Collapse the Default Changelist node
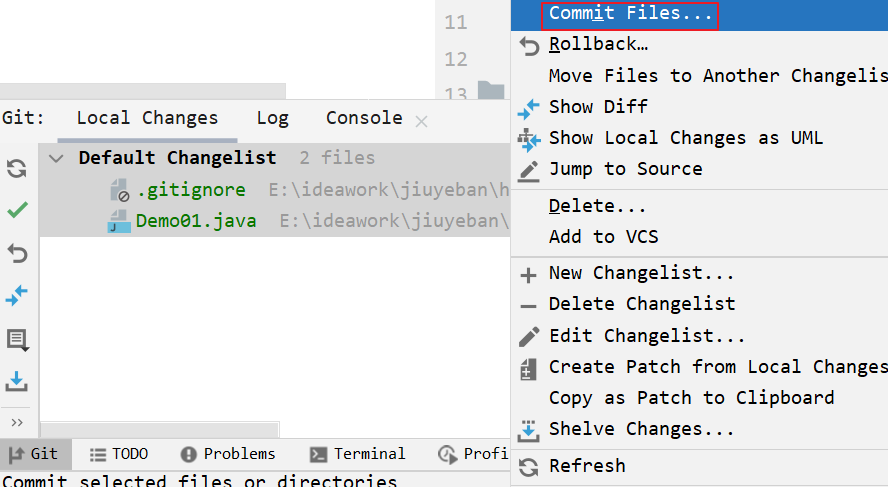 pyautogui.click(x=58, y=158)
